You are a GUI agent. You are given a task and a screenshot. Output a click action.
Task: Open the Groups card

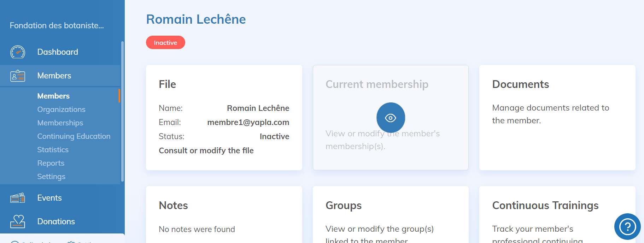tap(391, 215)
